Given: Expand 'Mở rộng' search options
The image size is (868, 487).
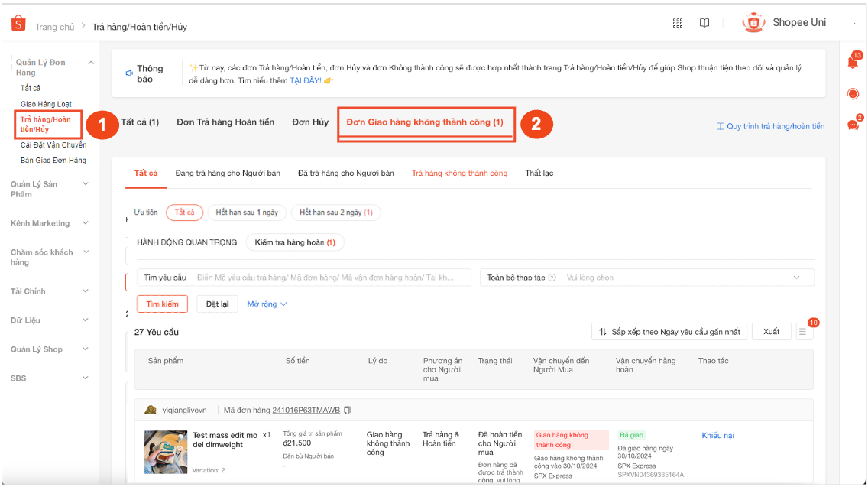Looking at the screenshot, I should 267,304.
